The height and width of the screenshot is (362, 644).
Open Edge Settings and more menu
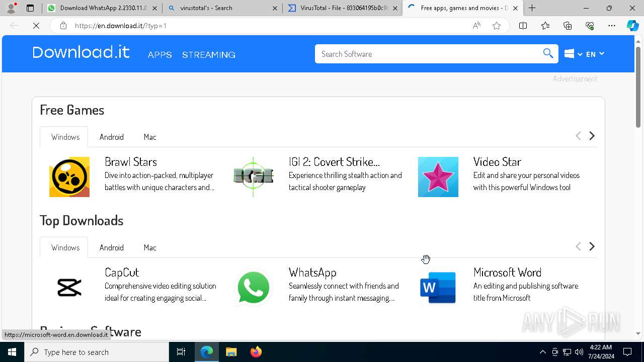click(x=612, y=26)
